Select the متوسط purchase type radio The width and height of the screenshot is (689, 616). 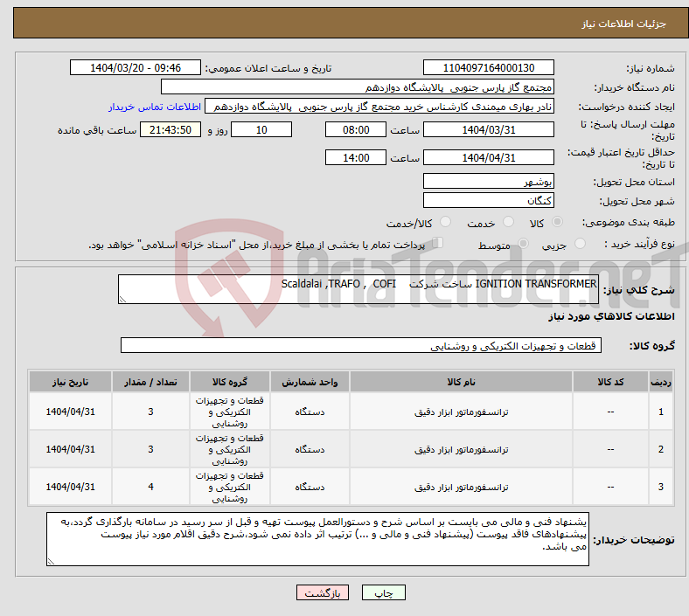point(523,244)
